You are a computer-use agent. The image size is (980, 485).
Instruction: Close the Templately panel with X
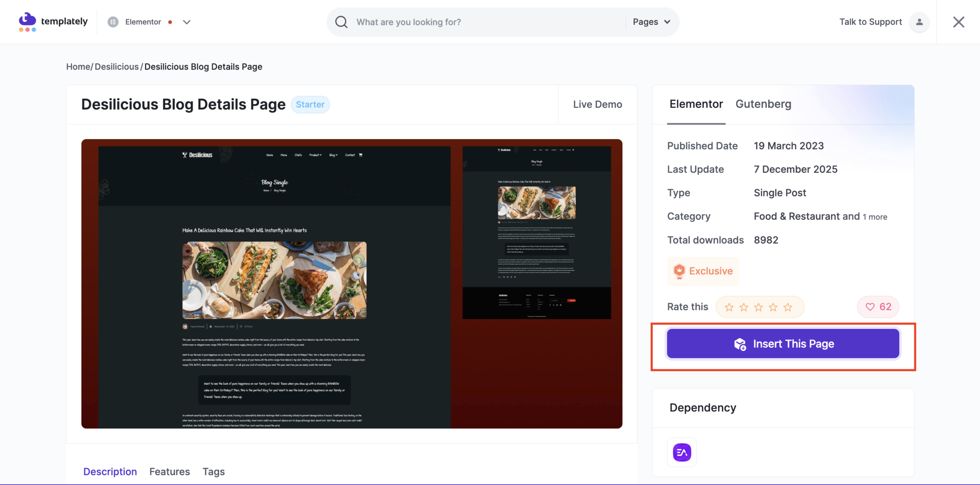959,22
